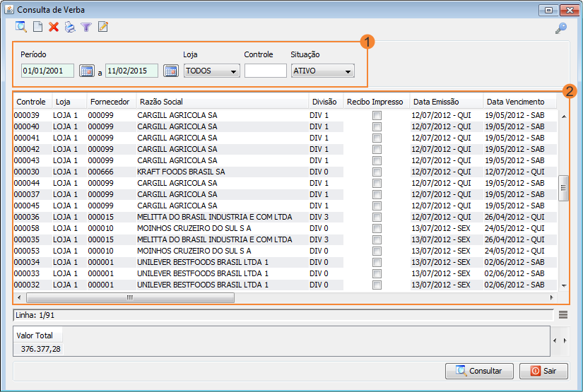
Task: Select the KRAFT FOODS BRASIL SA row
Action: (x=285, y=172)
